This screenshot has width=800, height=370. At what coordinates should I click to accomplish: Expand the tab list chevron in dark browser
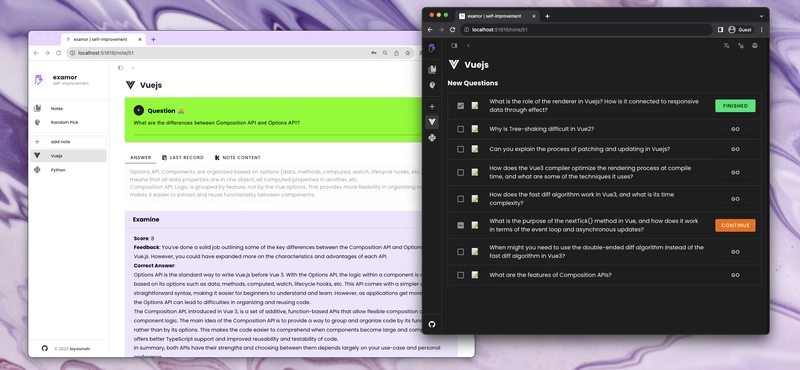[x=761, y=16]
